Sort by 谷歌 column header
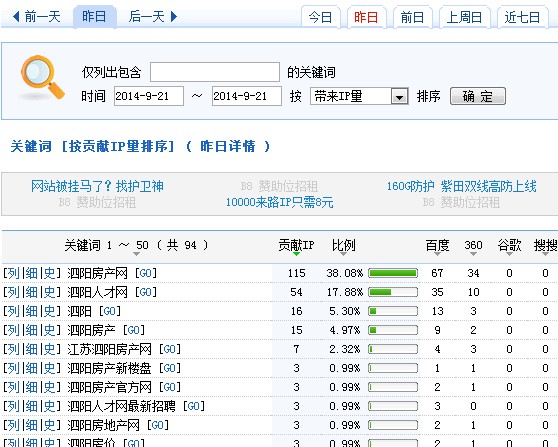The width and height of the screenshot is (558, 447). pyautogui.click(x=509, y=246)
